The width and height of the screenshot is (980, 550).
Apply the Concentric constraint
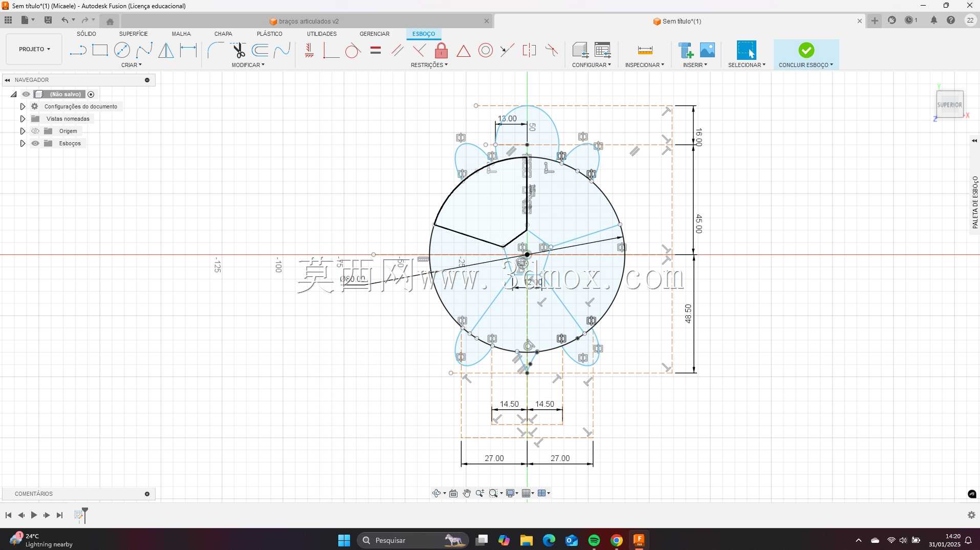coord(486,50)
